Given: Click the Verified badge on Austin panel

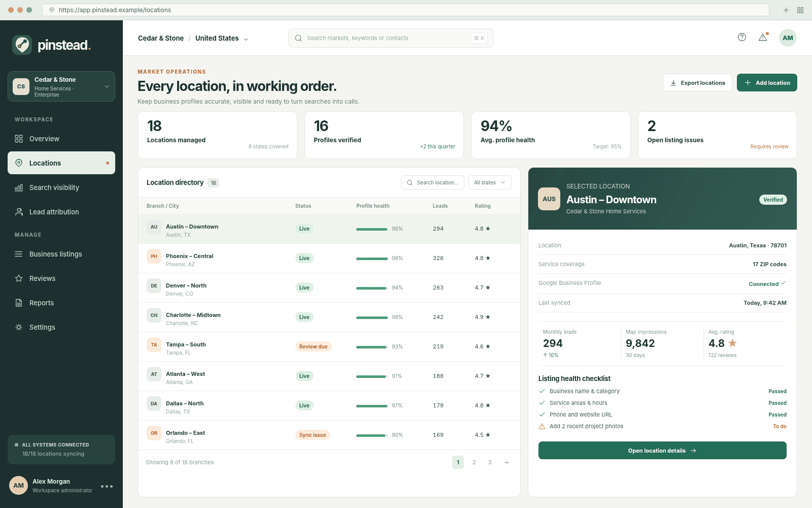Looking at the screenshot, I should (x=773, y=200).
